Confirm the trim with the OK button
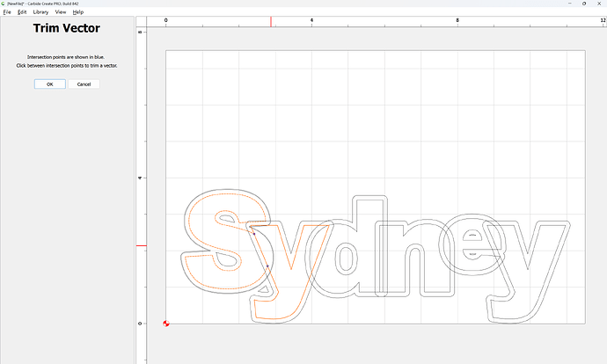Image resolution: width=607 pixels, height=364 pixels. tap(49, 84)
